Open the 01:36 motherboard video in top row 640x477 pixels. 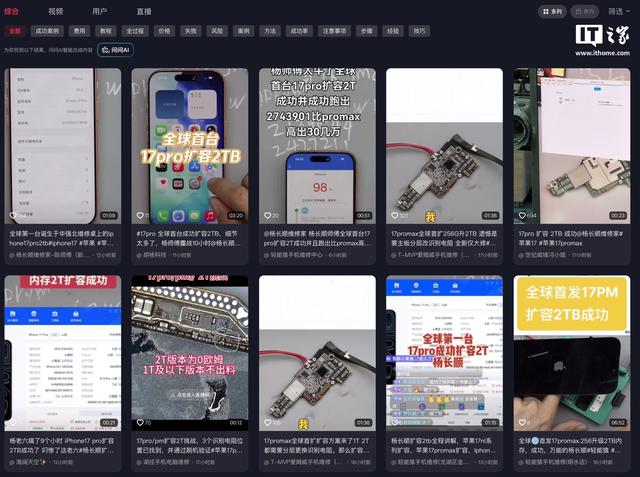(x=444, y=146)
